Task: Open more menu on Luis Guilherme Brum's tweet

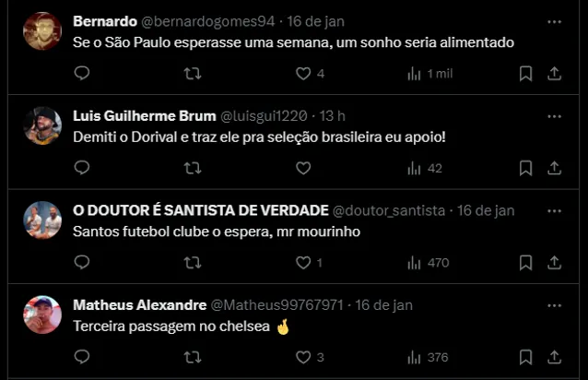Action: 554,116
